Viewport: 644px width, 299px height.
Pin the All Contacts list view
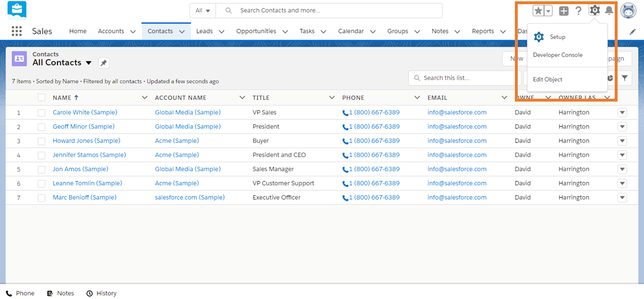point(103,63)
